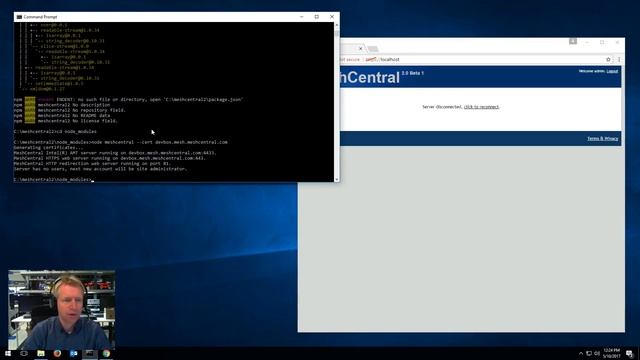Open Firefox from the taskbar
Image resolution: width=640 pixels, height=360 pixels.
(57, 353)
